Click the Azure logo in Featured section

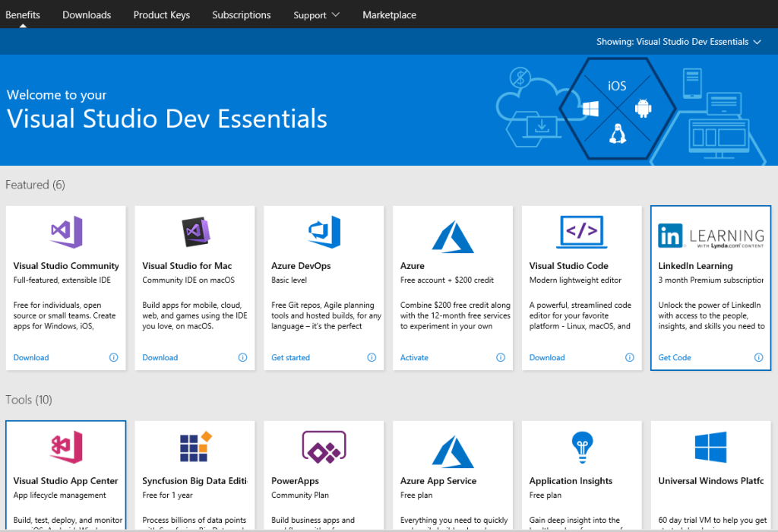click(x=453, y=236)
